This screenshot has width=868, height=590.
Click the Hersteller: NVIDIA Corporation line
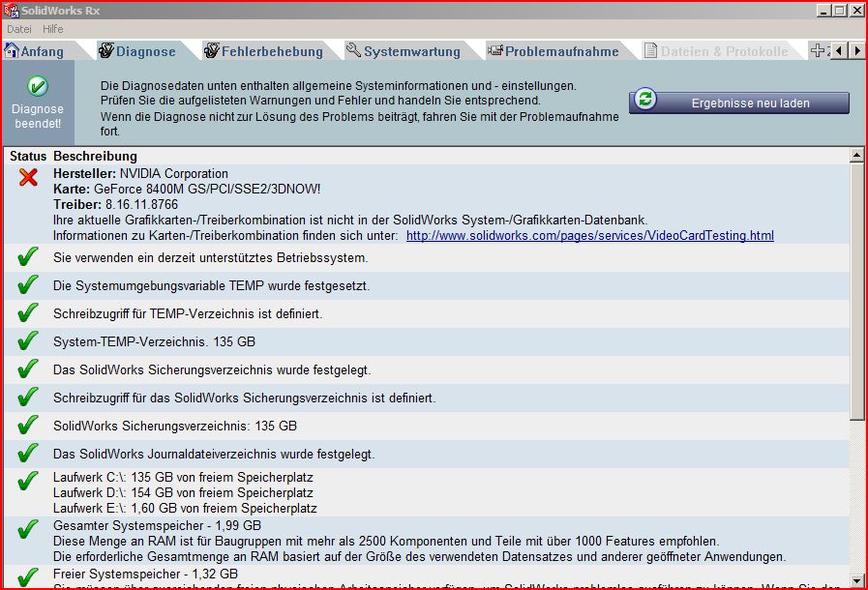pos(140,174)
